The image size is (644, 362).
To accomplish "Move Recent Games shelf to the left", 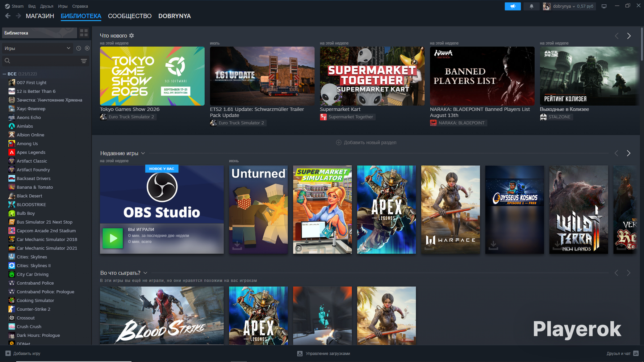I will coord(616,153).
